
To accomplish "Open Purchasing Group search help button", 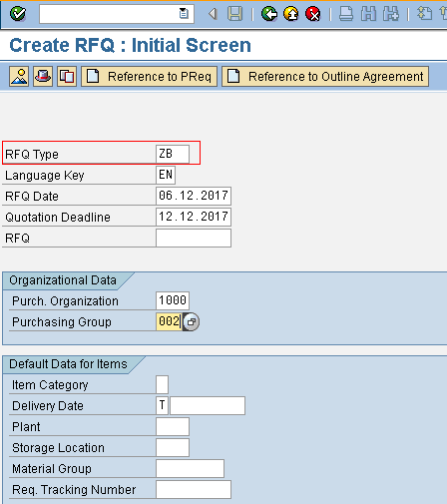I will pyautogui.click(x=191, y=322).
